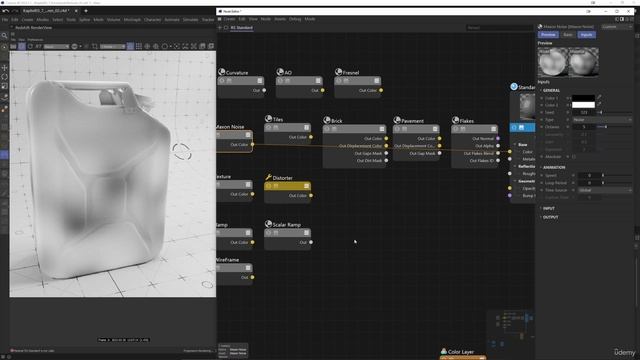Click the search magnifier icon at left
Image resolution: width=640 pixels, height=360 pixels.
pyautogui.click(x=4, y=36)
